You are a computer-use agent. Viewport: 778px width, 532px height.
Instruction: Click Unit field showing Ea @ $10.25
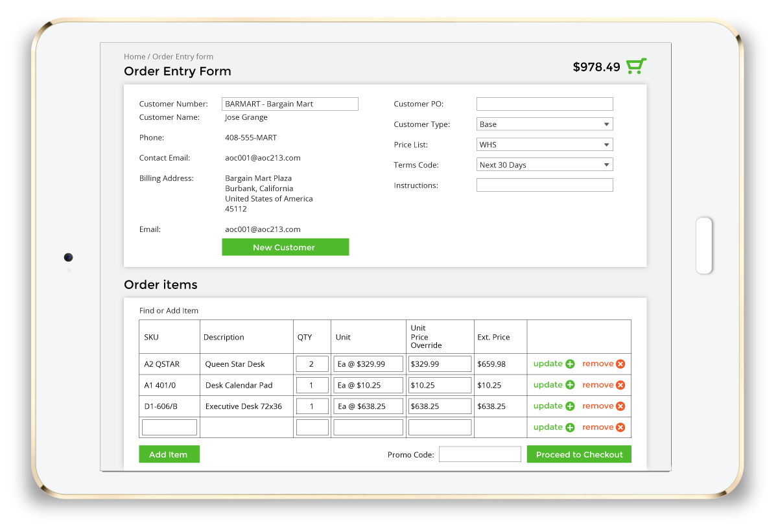pos(368,385)
